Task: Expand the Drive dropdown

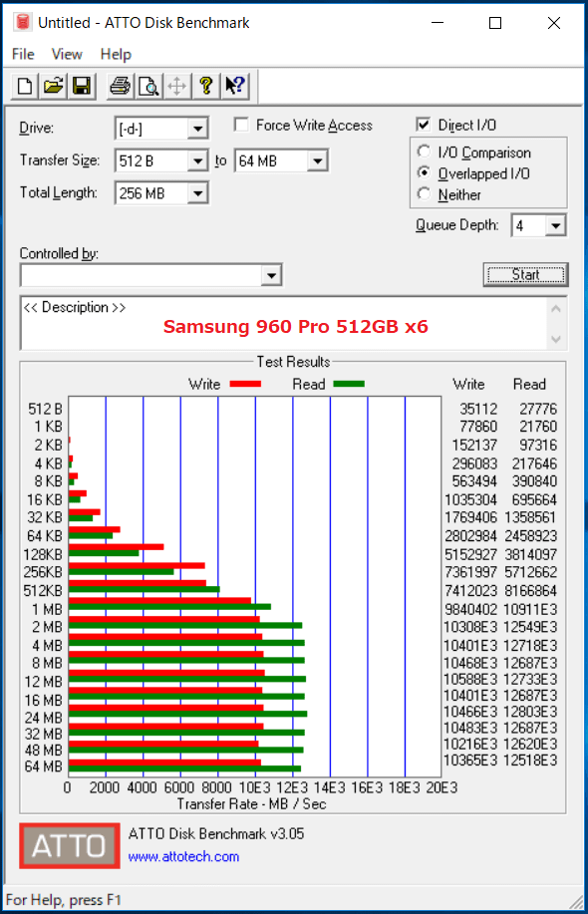Action: tap(198, 129)
